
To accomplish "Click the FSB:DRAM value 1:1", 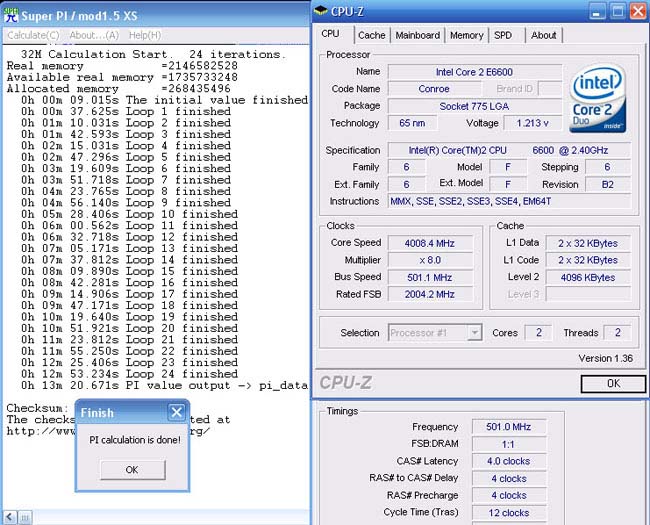I will (x=509, y=444).
